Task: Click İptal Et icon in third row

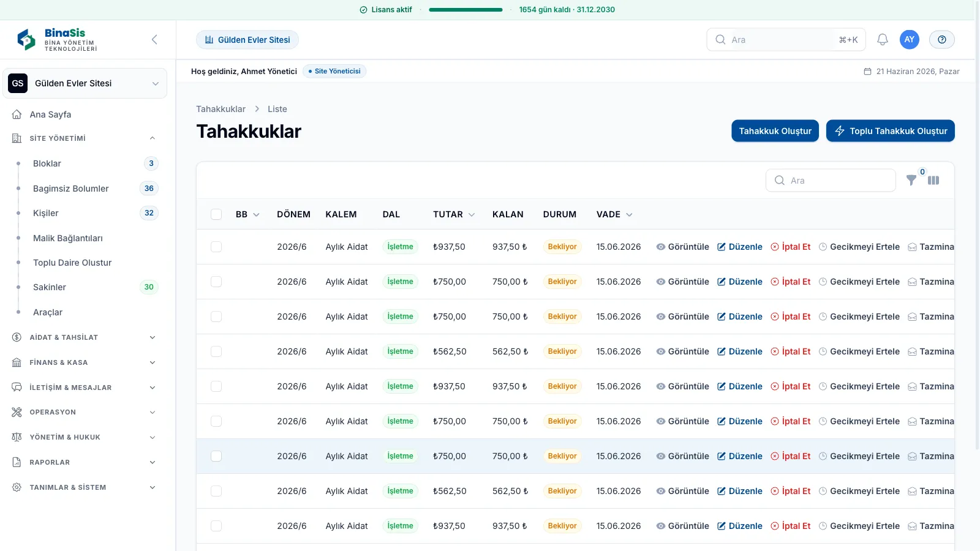Action: [x=775, y=317]
